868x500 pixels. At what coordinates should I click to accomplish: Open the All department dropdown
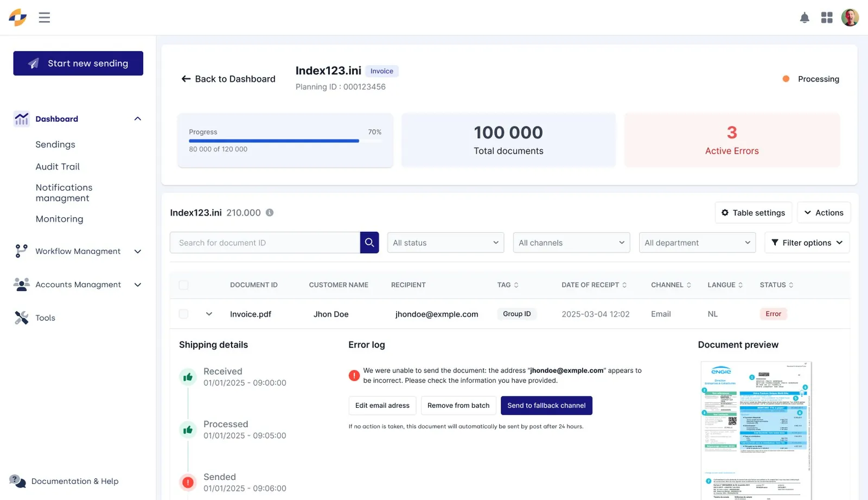pos(697,243)
